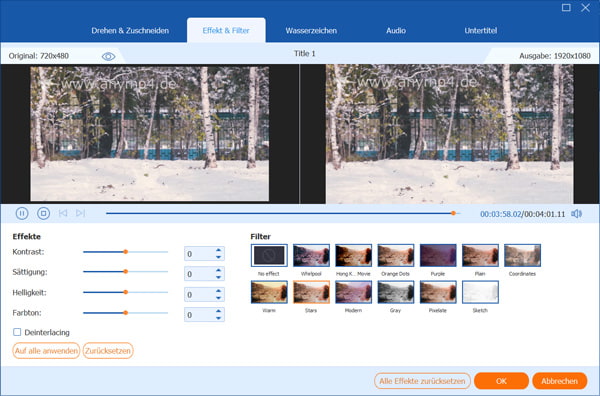Confirm with the OK button

(x=501, y=381)
